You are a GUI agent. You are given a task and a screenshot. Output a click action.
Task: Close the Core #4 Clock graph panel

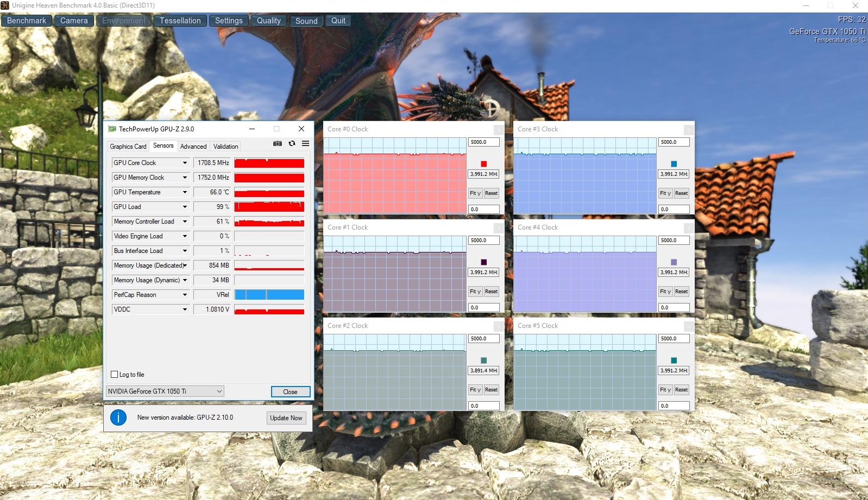[688, 228]
